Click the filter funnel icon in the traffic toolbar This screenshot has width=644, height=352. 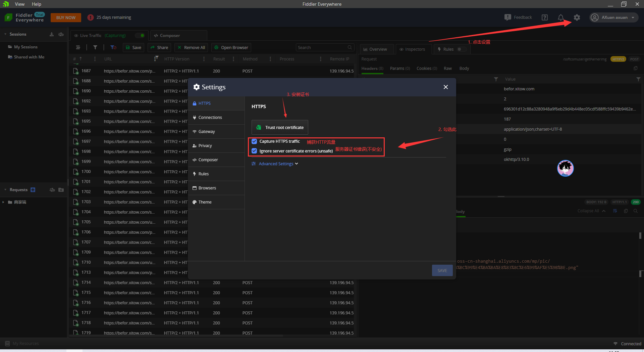pyautogui.click(x=95, y=47)
